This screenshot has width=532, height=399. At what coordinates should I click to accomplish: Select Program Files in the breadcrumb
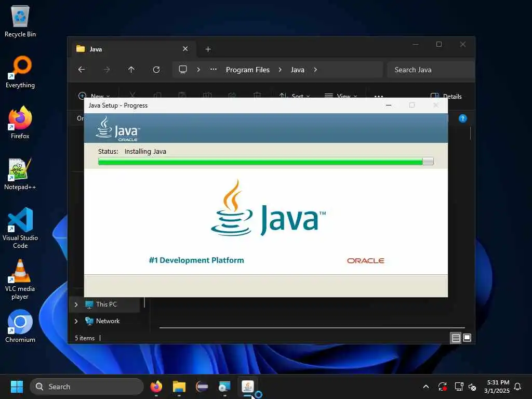[x=248, y=70]
